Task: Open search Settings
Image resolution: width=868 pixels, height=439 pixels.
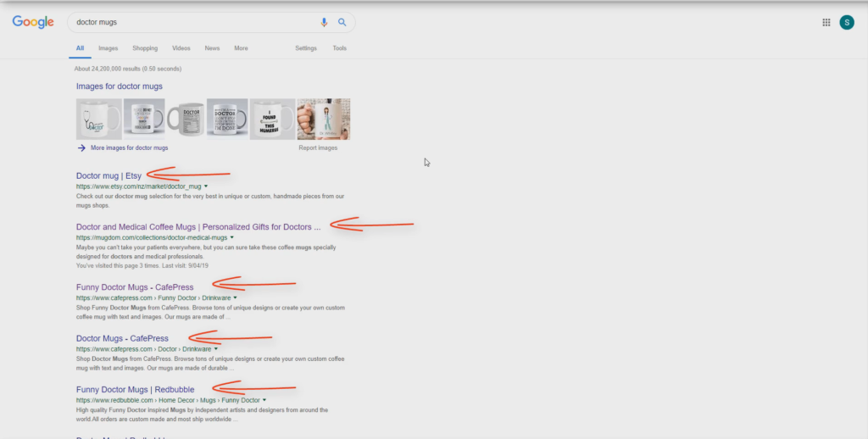Action: coord(305,48)
